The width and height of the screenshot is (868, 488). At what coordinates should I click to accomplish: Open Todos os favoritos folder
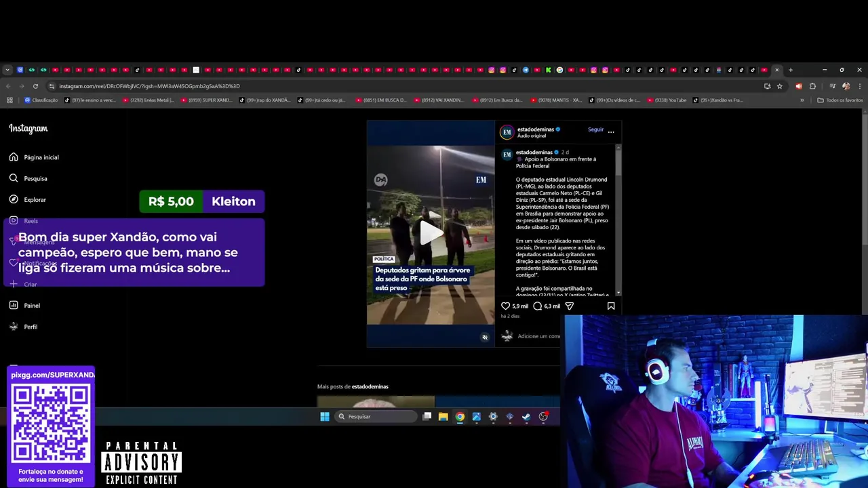pyautogui.click(x=840, y=100)
